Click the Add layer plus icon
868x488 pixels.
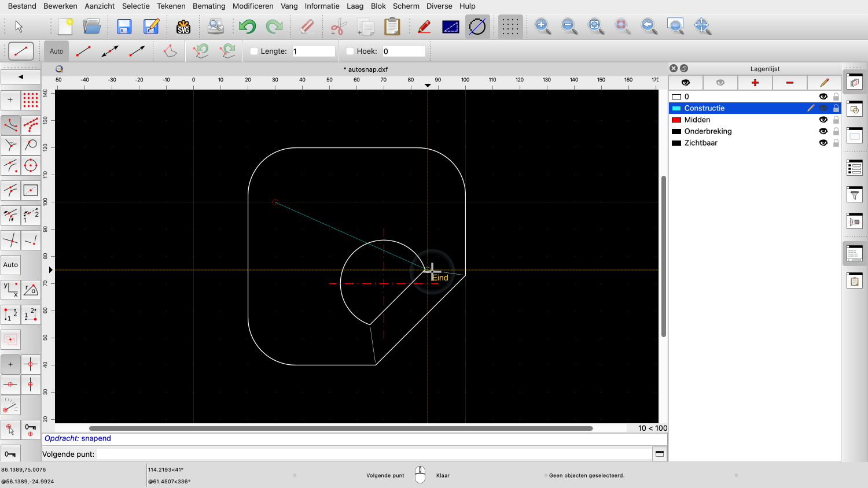(x=755, y=83)
